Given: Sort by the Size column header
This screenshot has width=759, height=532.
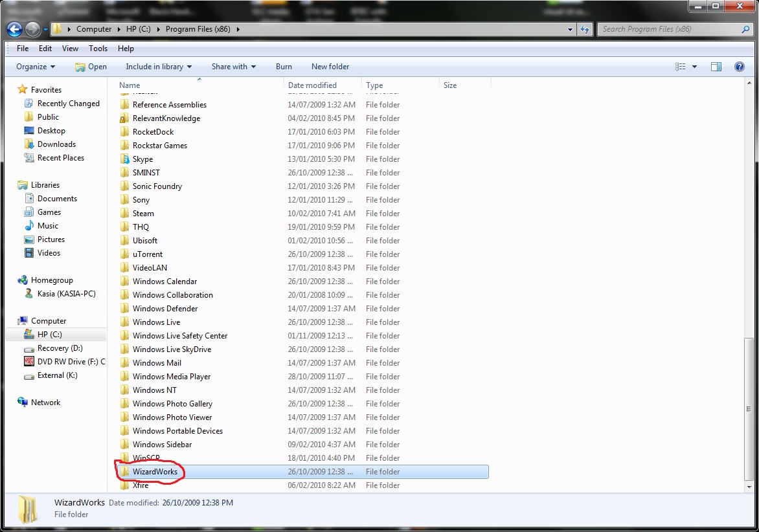Looking at the screenshot, I should [465, 85].
